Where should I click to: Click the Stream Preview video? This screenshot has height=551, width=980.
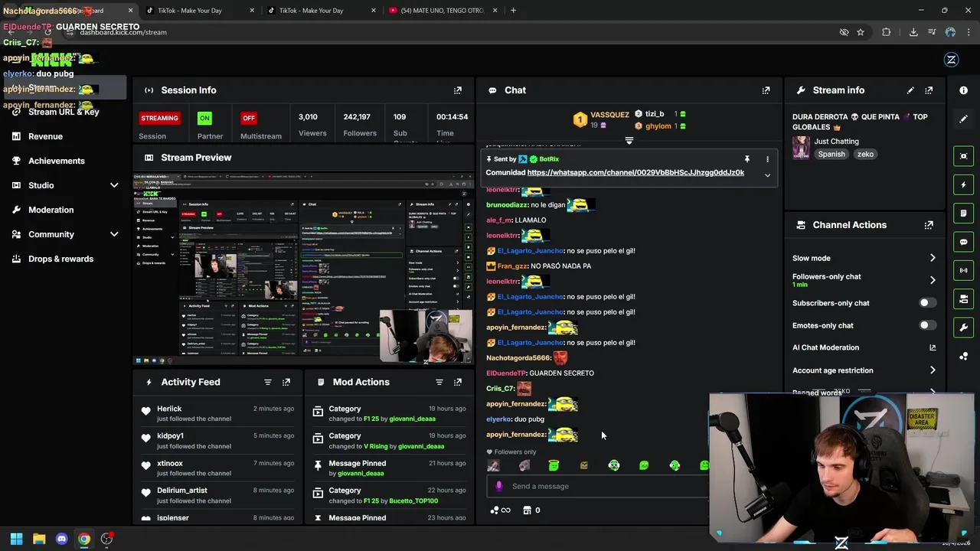coord(303,269)
